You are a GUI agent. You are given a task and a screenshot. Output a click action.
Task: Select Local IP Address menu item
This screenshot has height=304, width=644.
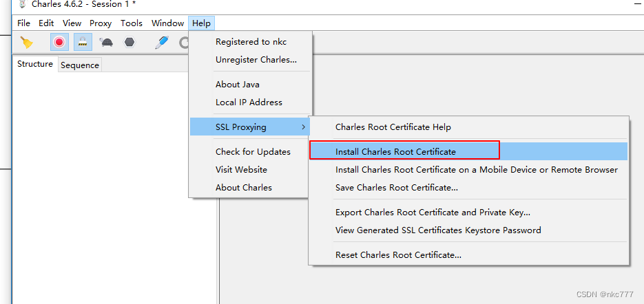click(x=251, y=102)
